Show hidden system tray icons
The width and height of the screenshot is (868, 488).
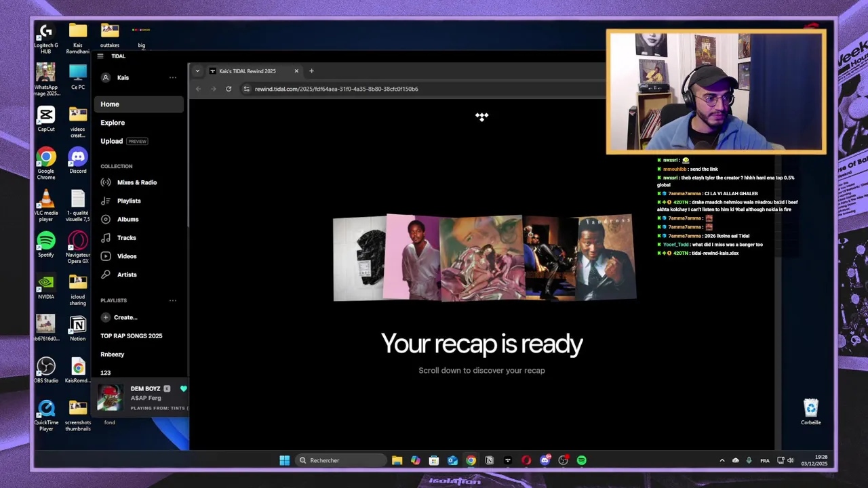tap(722, 461)
